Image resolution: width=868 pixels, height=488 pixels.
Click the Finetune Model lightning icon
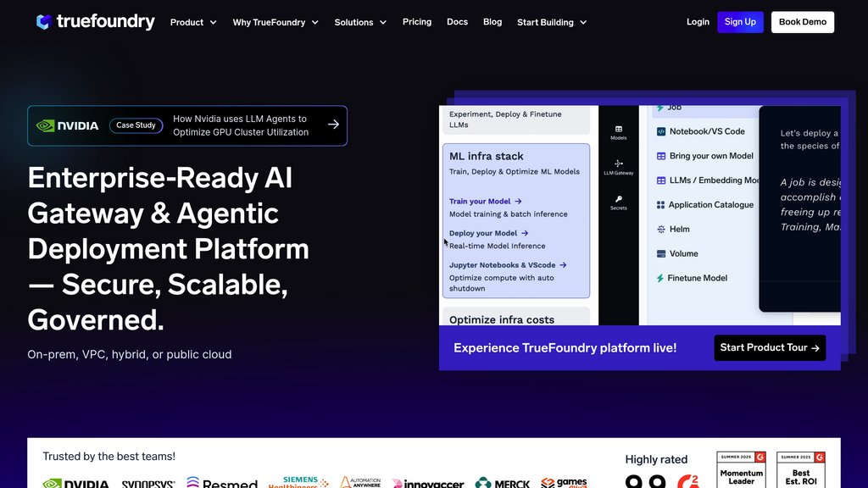(x=659, y=278)
